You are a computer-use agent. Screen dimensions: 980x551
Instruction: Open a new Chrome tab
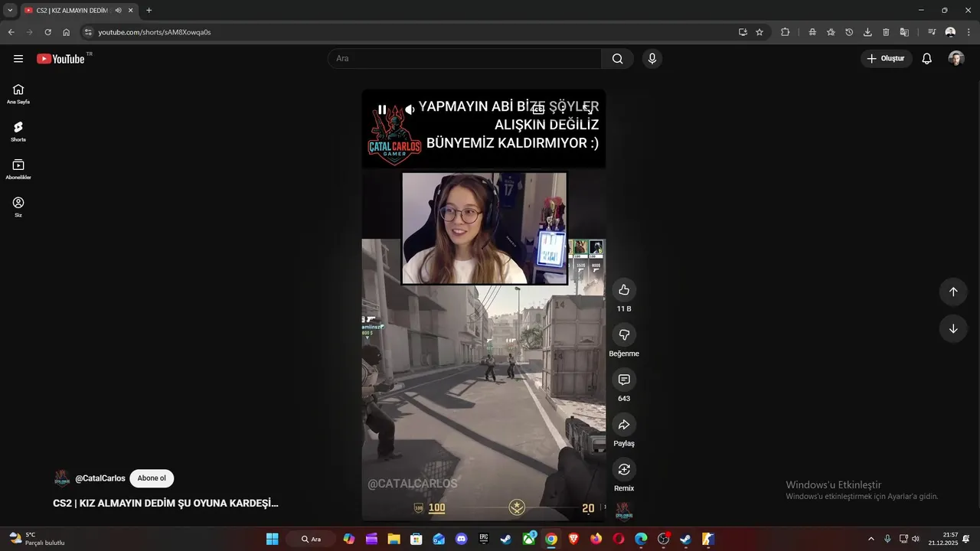tap(149, 10)
